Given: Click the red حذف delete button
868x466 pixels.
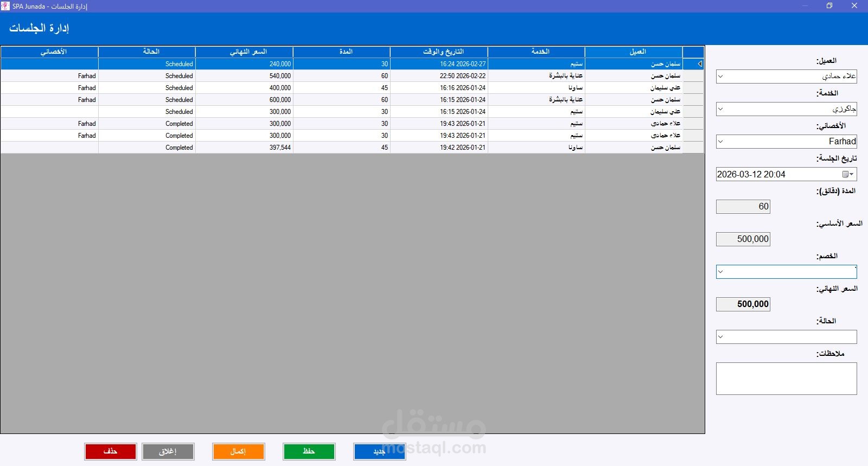Looking at the screenshot, I should [111, 451].
